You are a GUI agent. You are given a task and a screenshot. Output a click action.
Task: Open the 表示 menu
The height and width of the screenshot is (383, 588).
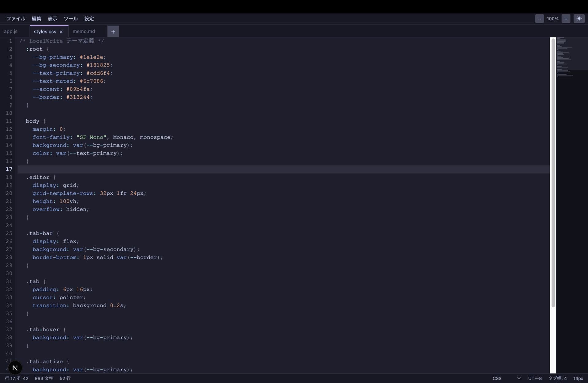tap(52, 19)
